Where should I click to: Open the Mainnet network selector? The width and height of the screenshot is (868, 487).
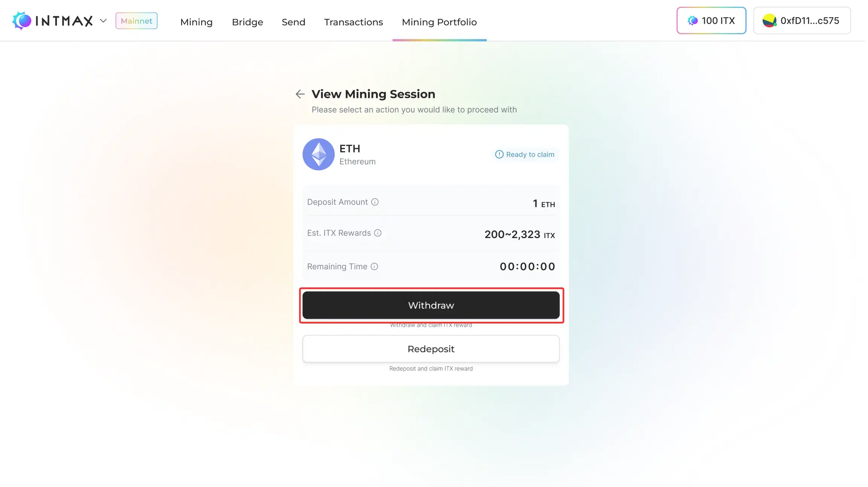click(136, 21)
